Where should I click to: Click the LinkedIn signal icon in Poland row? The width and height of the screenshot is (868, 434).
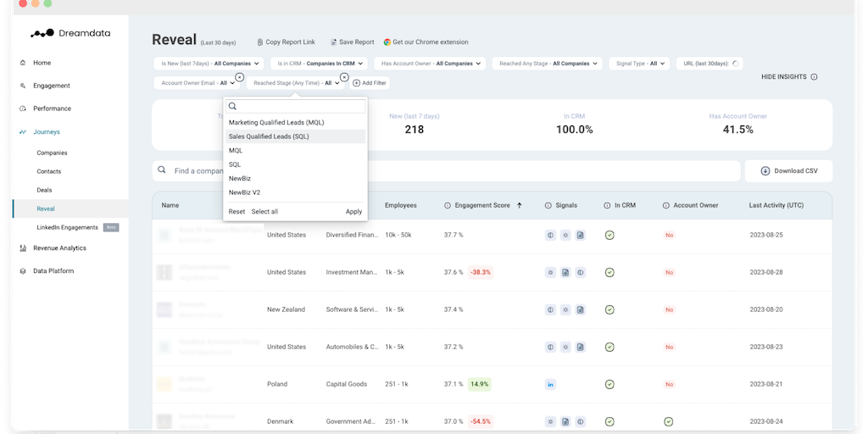(x=551, y=384)
